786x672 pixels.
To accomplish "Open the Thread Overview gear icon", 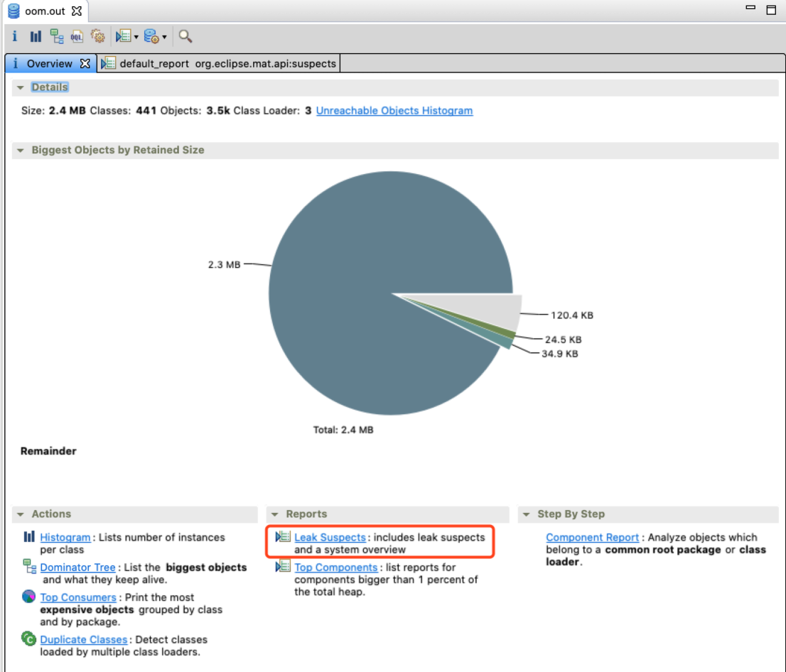I will pyautogui.click(x=97, y=36).
